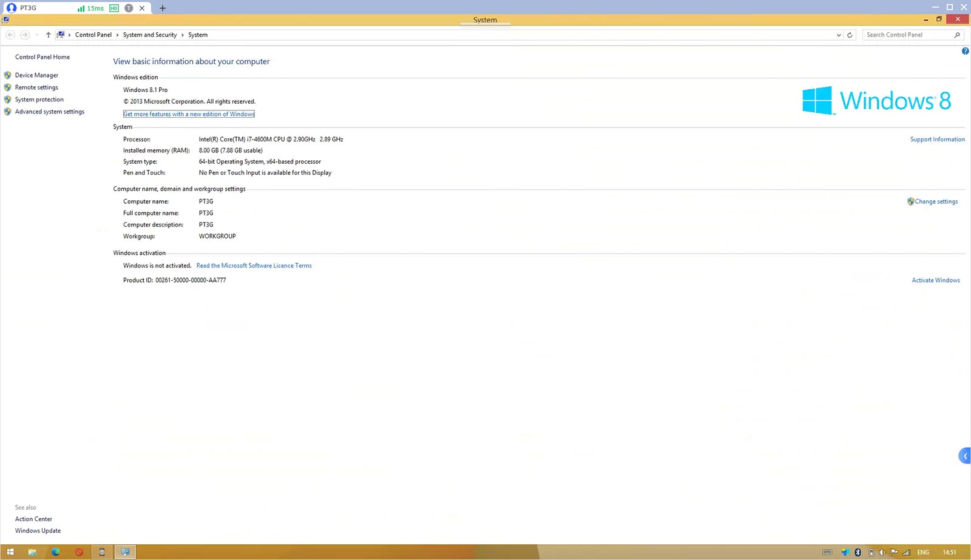
Task: Click the Product ID 00261-50000-00000-AA777 text
Action: tap(174, 280)
